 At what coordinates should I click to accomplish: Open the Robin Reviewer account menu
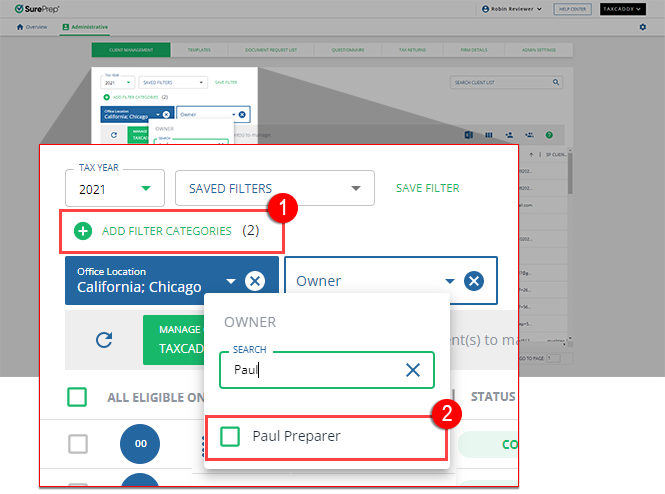[x=512, y=9]
